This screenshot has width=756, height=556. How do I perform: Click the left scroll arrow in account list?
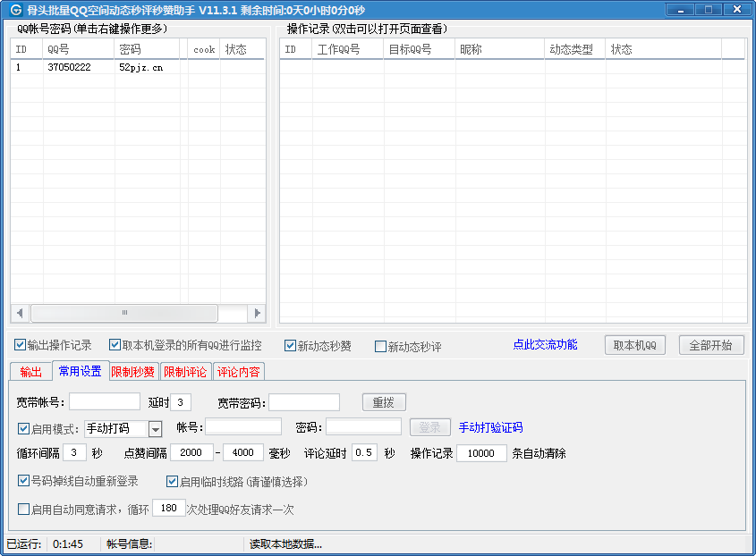point(20,313)
